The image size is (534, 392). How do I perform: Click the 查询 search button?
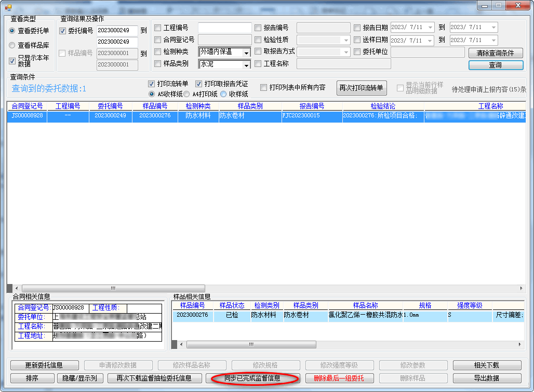tap(495, 65)
